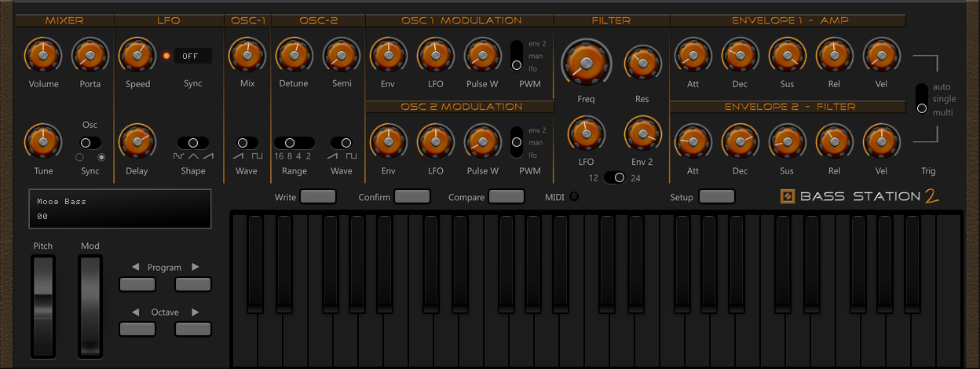This screenshot has height=369, width=980.
Task: Click the Bass Station 2 logo icon
Action: (788, 197)
